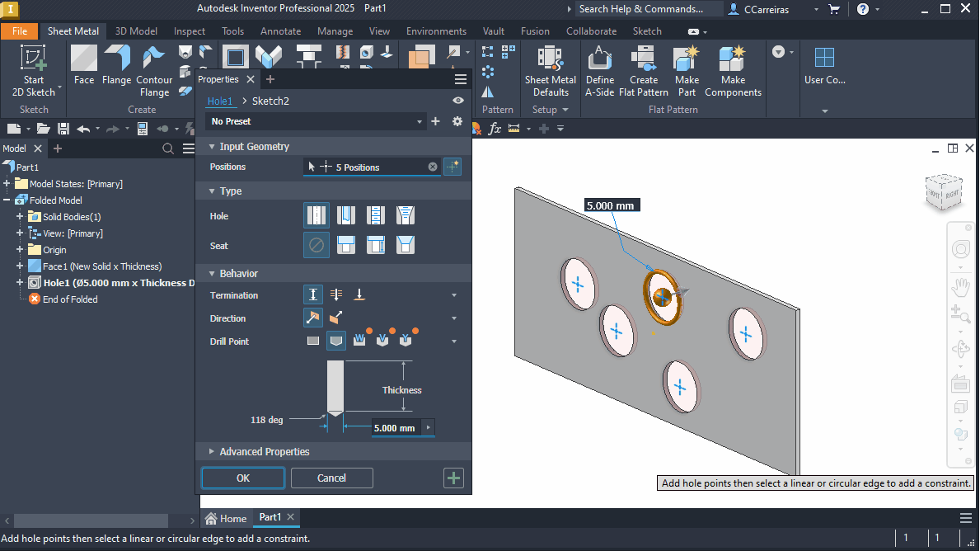Select the Counterbore seat option
This screenshot has width=980, height=551.
pos(346,244)
